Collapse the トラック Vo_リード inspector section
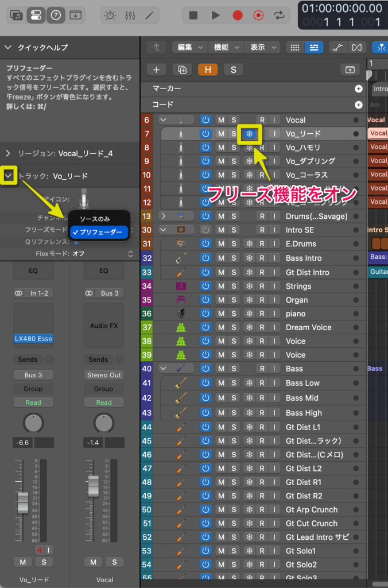 tap(8, 175)
